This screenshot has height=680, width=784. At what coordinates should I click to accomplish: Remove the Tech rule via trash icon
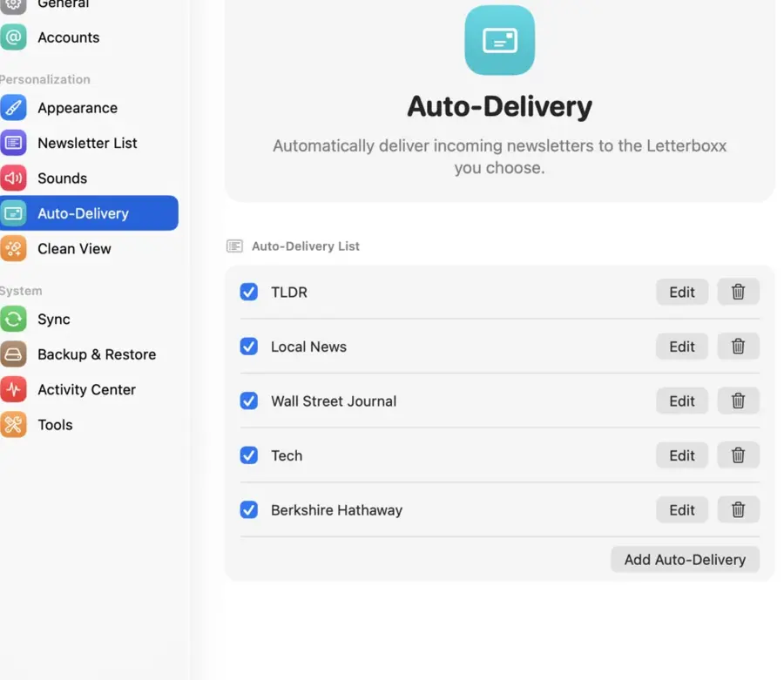pyautogui.click(x=738, y=455)
